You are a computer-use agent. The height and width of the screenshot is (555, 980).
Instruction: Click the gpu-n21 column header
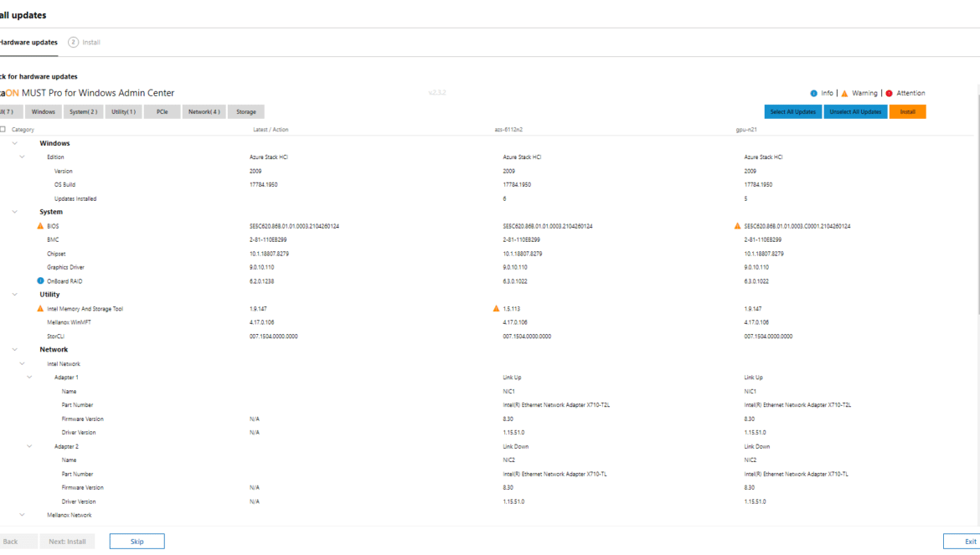point(746,129)
